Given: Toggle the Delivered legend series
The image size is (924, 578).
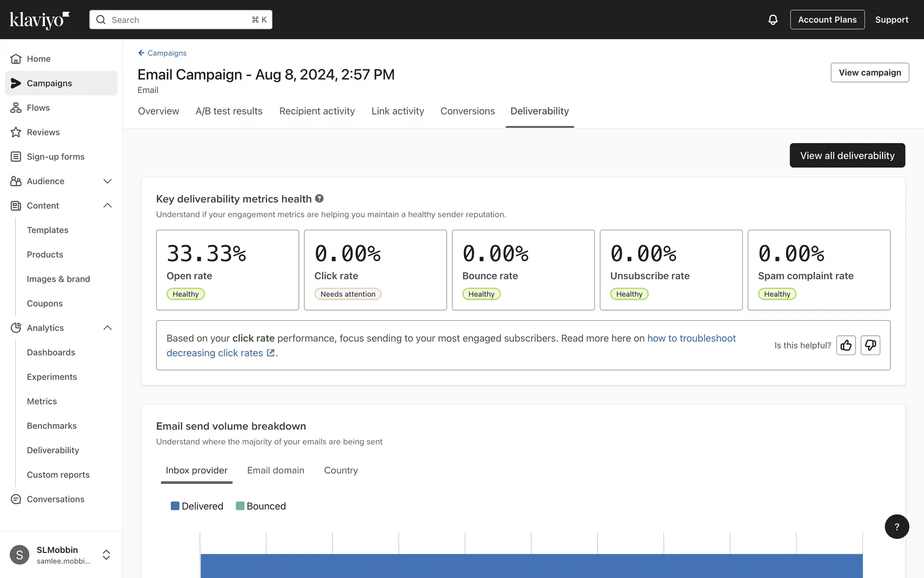Looking at the screenshot, I should point(197,506).
